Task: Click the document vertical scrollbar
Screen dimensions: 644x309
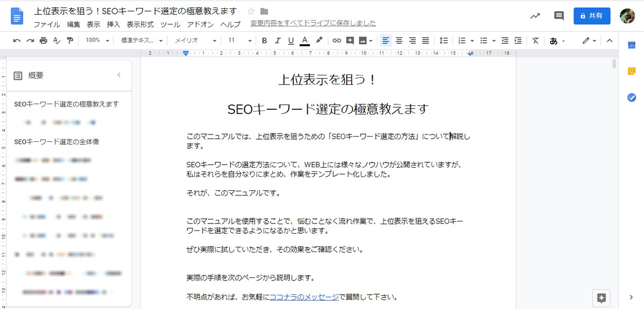Action: (x=614, y=64)
